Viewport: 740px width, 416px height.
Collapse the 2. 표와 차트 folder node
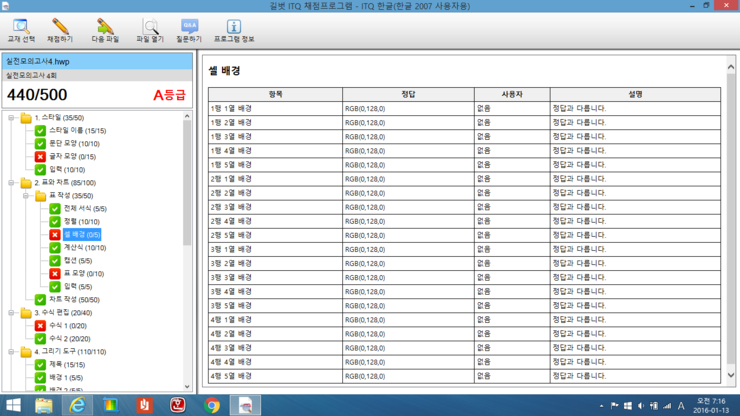[12, 183]
